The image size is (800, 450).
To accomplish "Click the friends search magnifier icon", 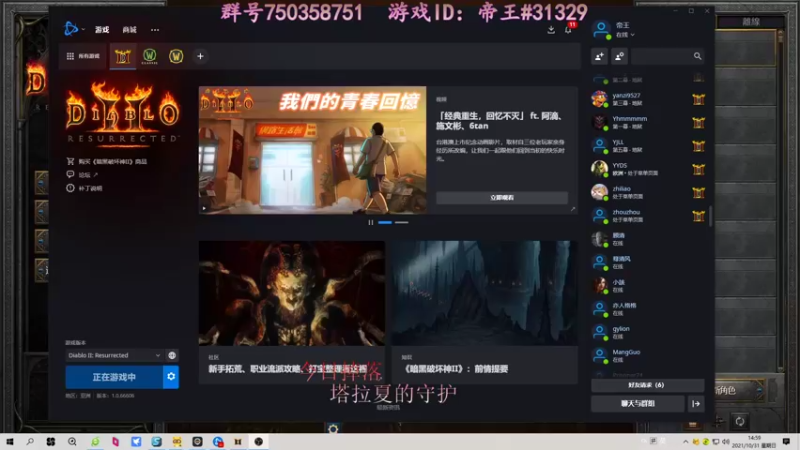I will (697, 56).
